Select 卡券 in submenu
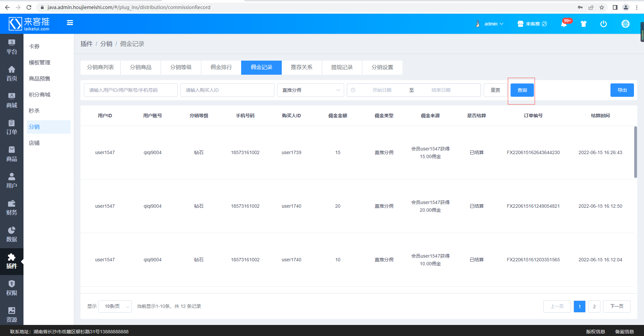The height and width of the screenshot is (336, 644). click(x=49, y=47)
